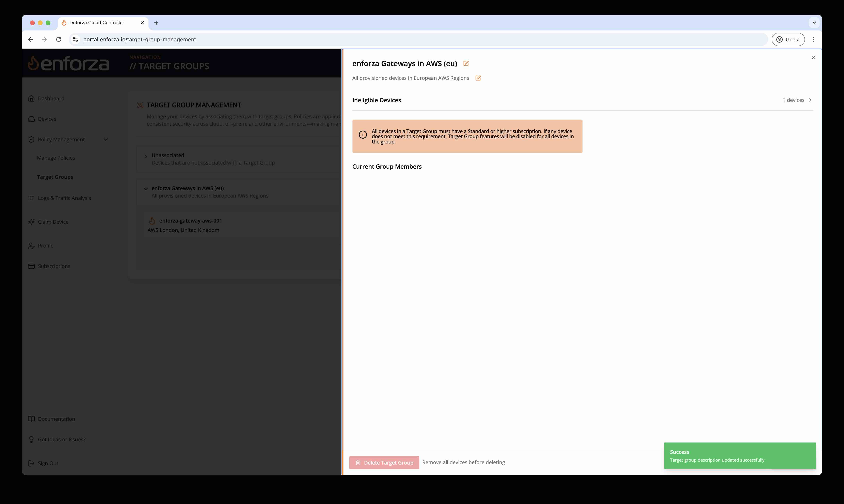Click the Current Group Members heading

pyautogui.click(x=387, y=167)
